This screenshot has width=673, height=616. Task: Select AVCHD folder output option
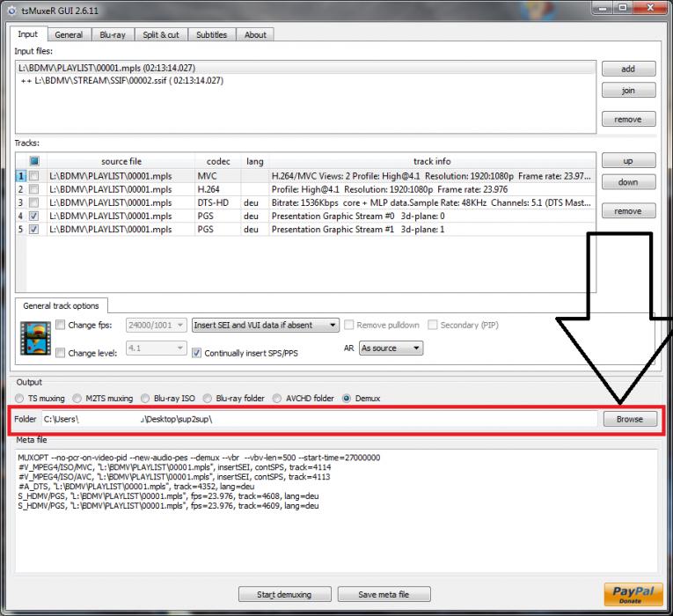click(277, 399)
